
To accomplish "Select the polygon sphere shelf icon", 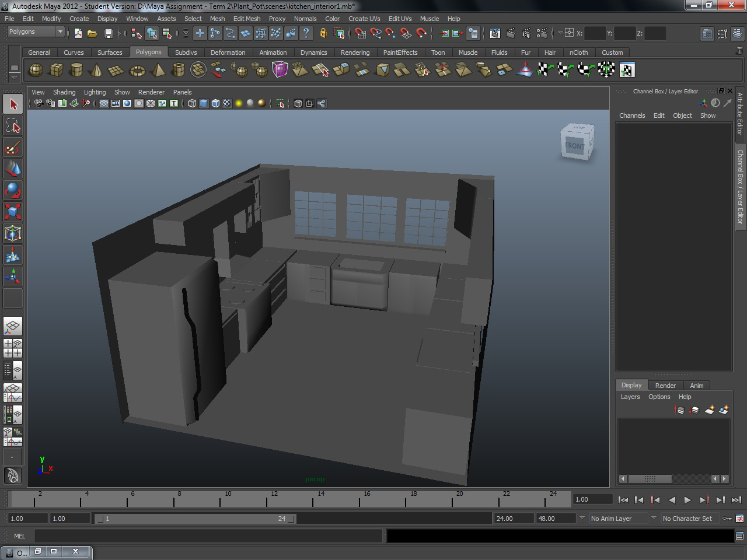I will (36, 71).
